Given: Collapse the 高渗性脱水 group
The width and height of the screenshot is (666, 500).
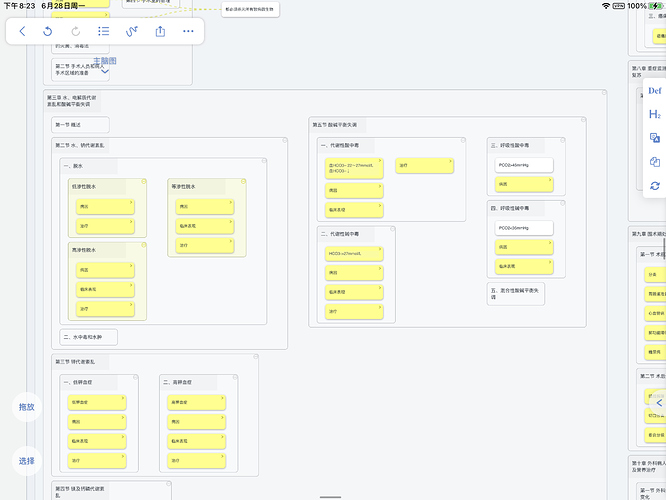Looking at the screenshot, I should click(144, 245).
